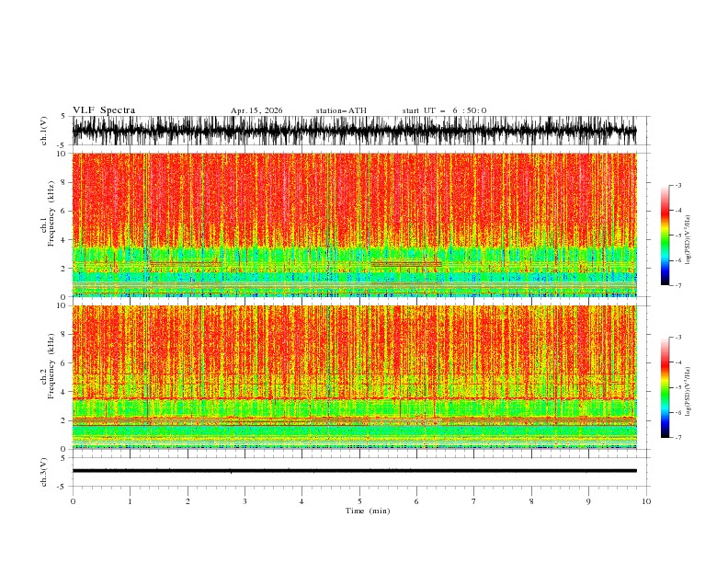Click the "-3" label on ch.2 colorbar
This screenshot has width=728, height=563.
coord(677,338)
